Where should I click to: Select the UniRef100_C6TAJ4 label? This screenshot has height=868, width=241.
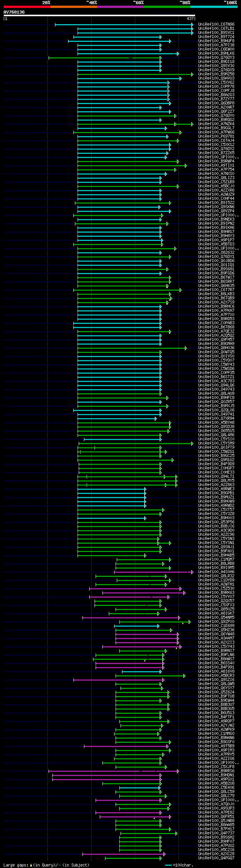tap(216, 141)
